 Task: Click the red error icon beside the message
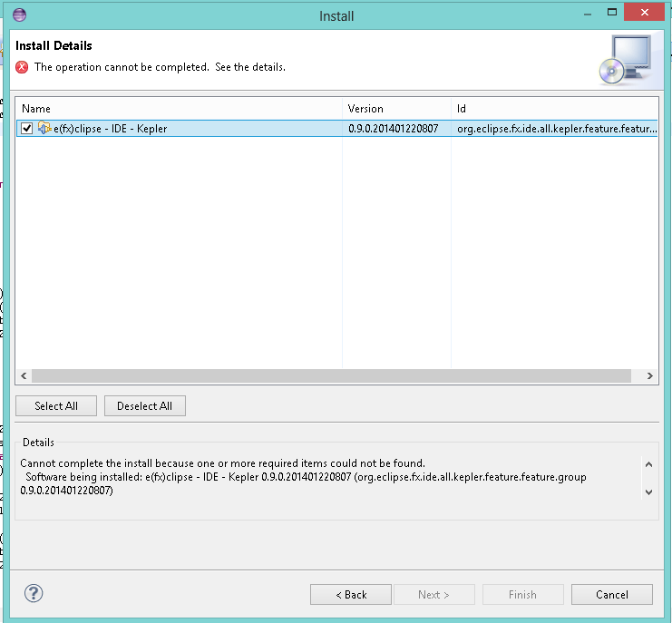[22, 67]
